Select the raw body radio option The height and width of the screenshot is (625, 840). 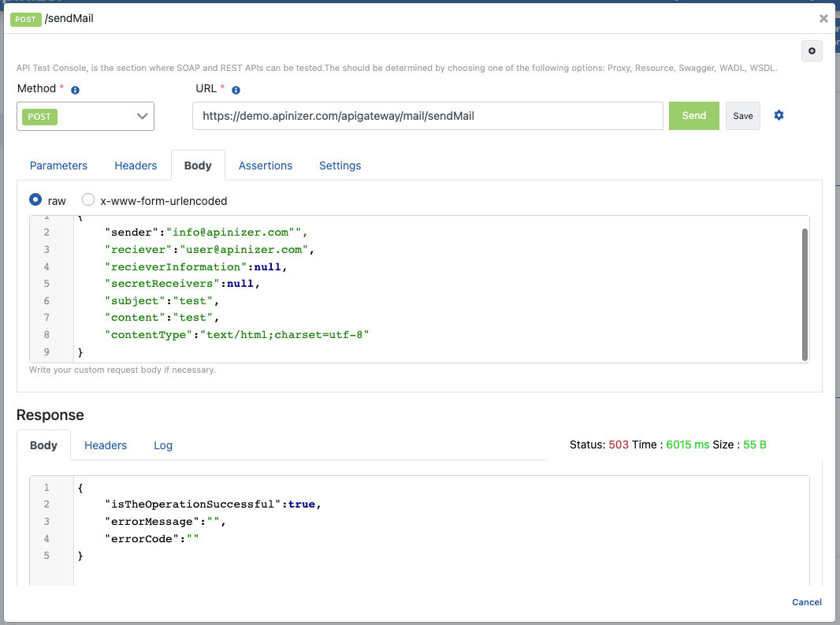pyautogui.click(x=35, y=200)
